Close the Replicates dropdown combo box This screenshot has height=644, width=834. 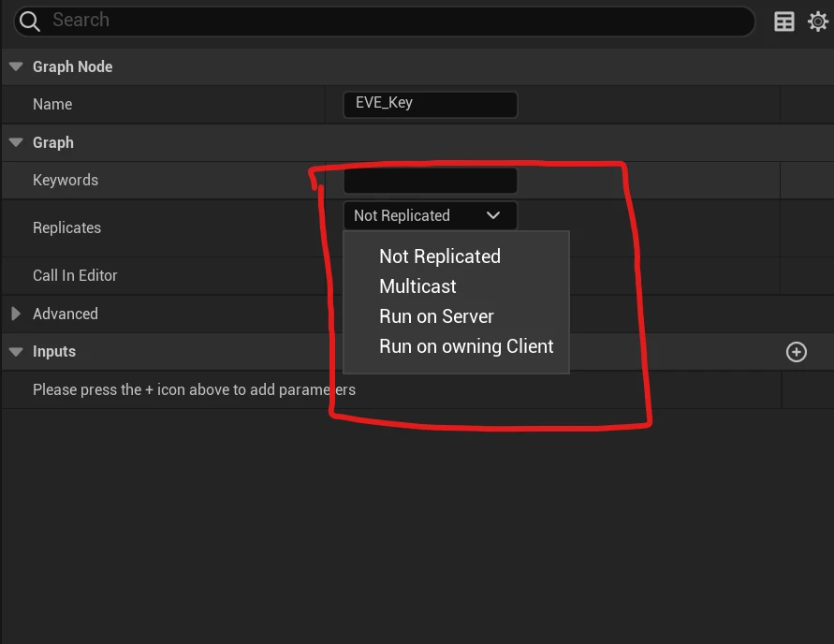[430, 215]
